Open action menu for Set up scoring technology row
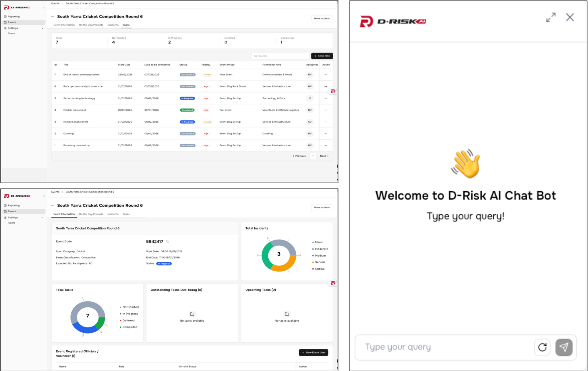 click(x=326, y=98)
